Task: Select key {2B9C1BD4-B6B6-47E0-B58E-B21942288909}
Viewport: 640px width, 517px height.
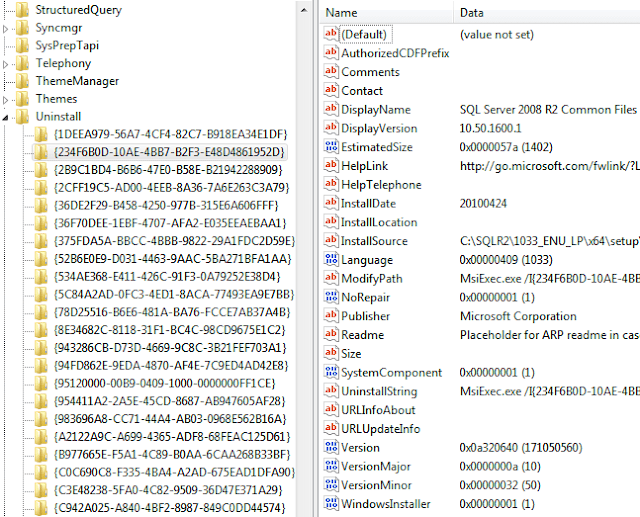Action: pos(168,170)
